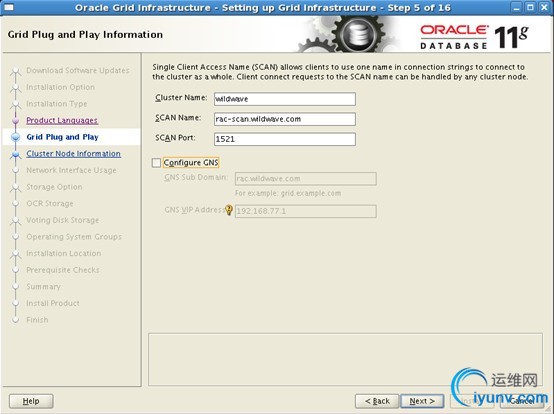Select the Grid Plug and Play step
Screen dimensions: 554x414
tap(63, 137)
